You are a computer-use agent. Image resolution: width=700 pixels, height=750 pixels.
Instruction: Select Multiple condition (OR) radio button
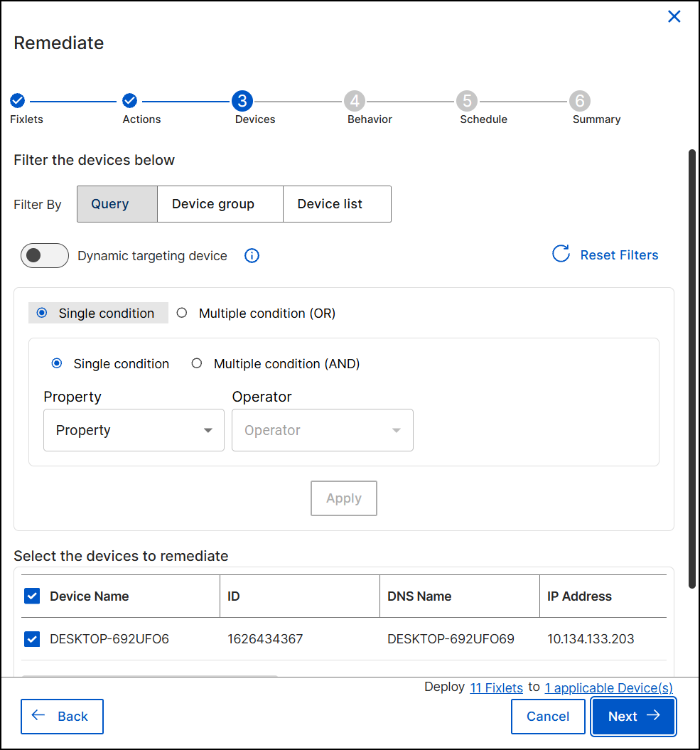coord(182,313)
